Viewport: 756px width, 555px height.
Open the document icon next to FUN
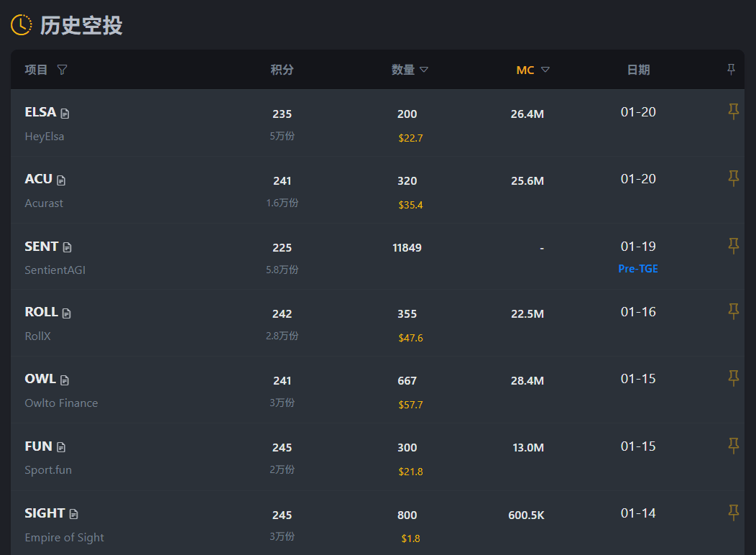coord(61,447)
